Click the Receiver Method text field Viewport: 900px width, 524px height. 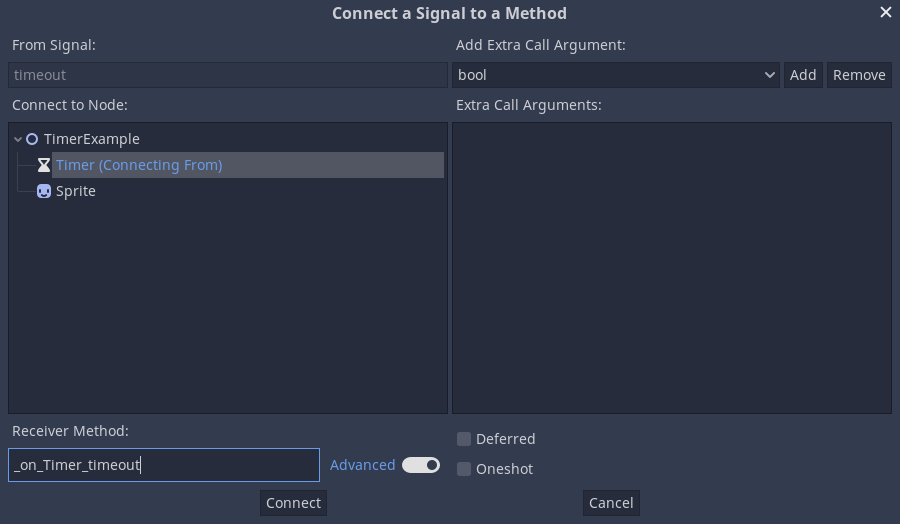click(164, 465)
